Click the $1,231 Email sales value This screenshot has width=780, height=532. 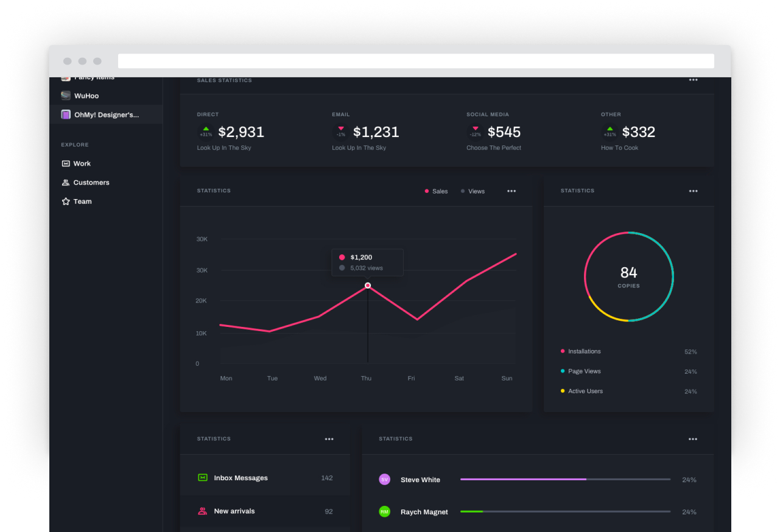[376, 132]
